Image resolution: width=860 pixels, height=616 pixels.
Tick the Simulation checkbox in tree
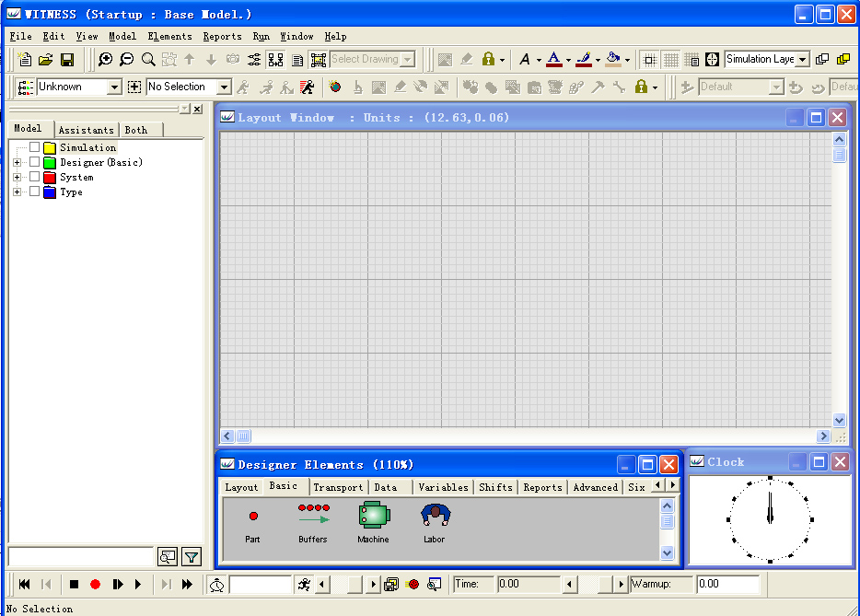[x=35, y=147]
